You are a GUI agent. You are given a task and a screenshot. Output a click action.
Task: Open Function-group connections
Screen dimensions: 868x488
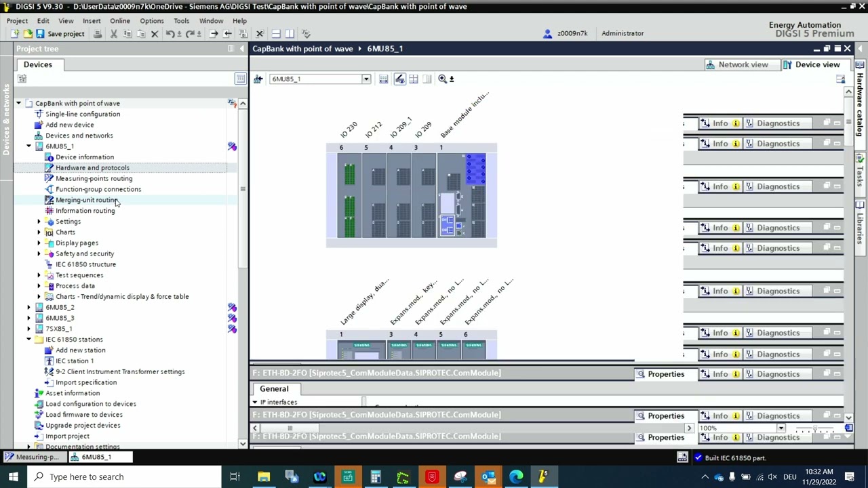click(x=98, y=189)
